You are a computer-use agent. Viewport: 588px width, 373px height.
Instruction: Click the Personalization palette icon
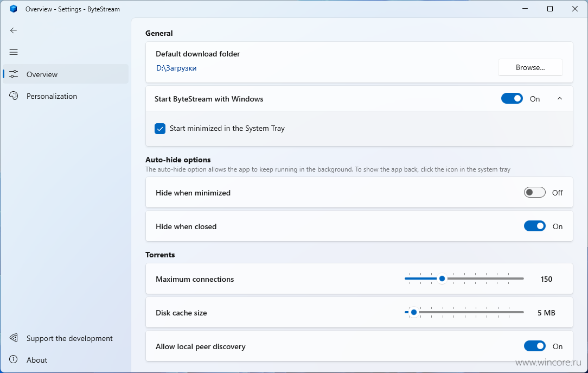(x=14, y=96)
